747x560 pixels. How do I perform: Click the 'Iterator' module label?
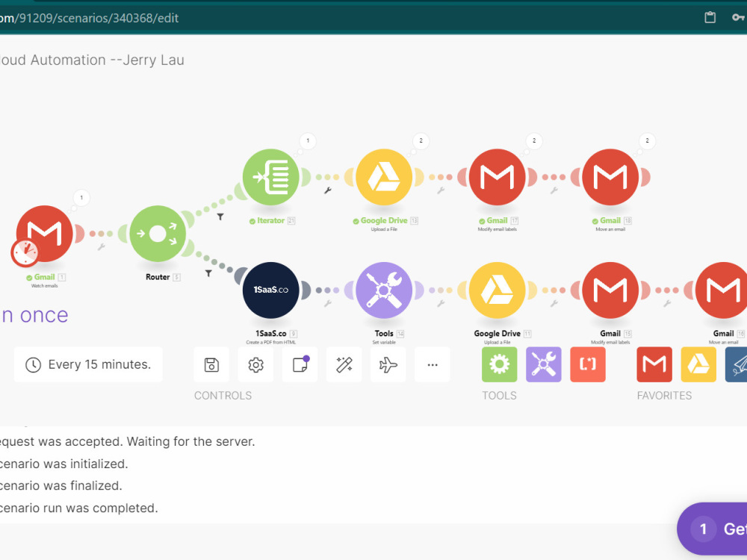[270, 221]
